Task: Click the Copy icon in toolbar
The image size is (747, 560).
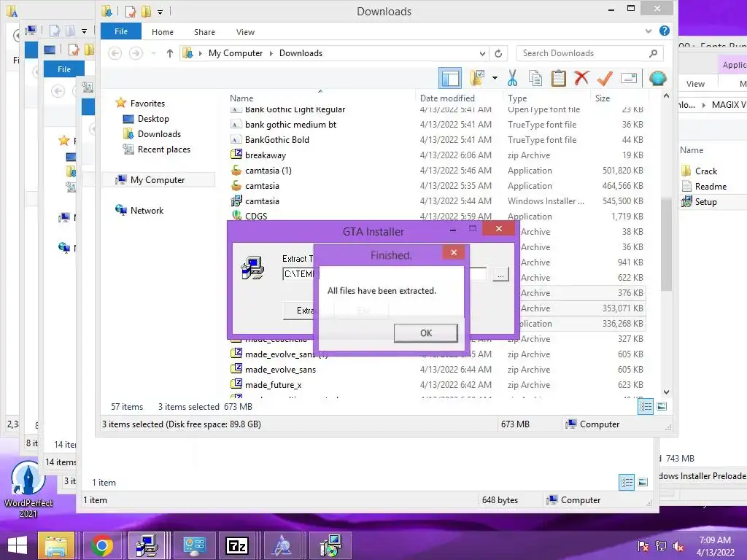Action: pos(535,78)
